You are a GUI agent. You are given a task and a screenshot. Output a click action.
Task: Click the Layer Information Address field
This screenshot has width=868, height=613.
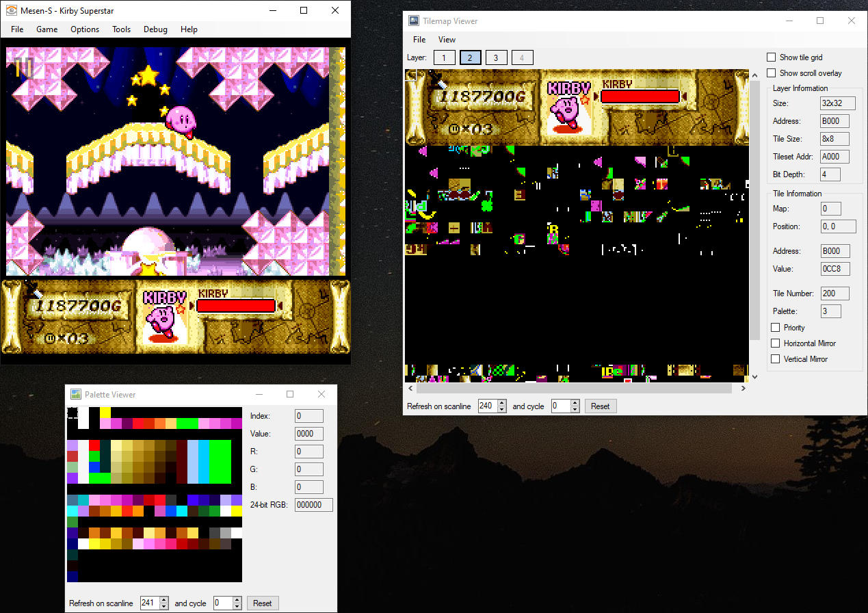click(835, 121)
